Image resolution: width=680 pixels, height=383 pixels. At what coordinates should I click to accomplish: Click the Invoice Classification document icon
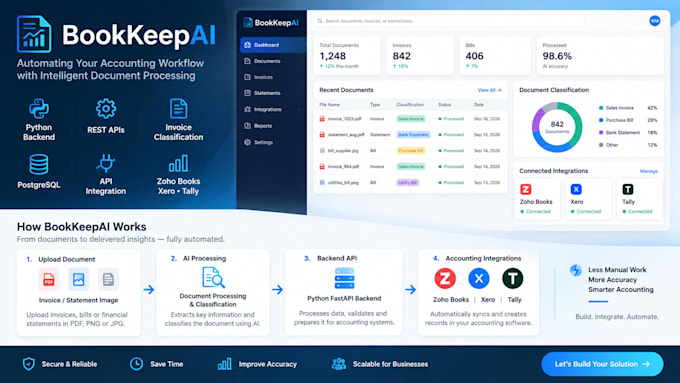tap(178, 108)
